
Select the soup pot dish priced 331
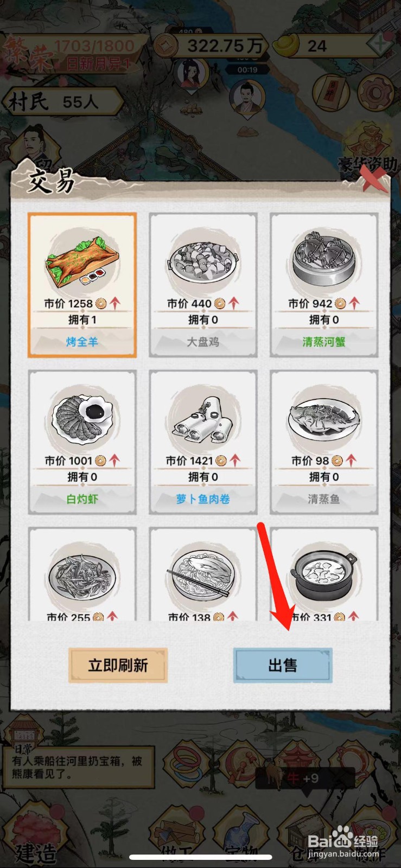324,575
